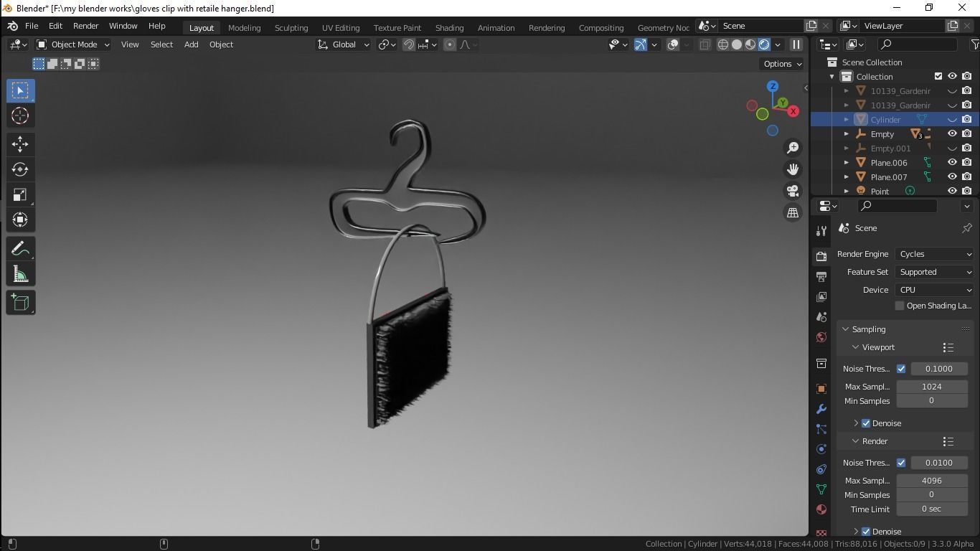Open the Add menu in viewport header
980x551 pixels.
click(x=191, y=44)
